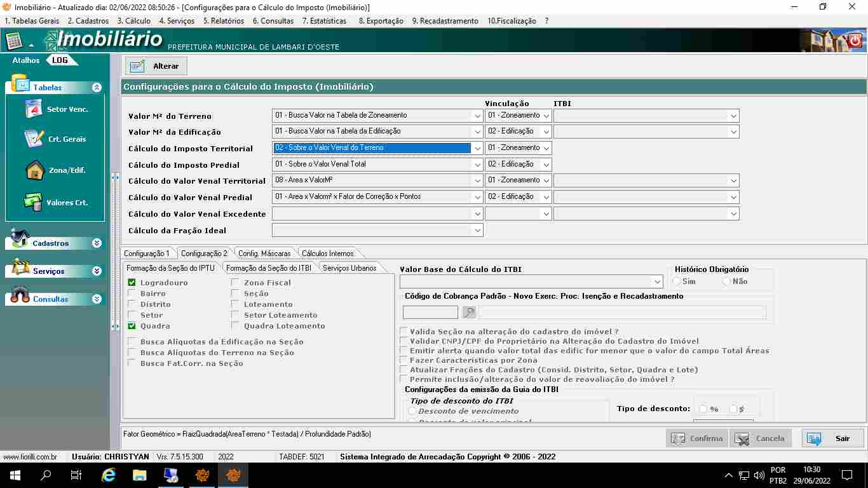Expand the Valor M² do Terreno dropdown
Image resolution: width=868 pixels, height=488 pixels.
(x=477, y=116)
